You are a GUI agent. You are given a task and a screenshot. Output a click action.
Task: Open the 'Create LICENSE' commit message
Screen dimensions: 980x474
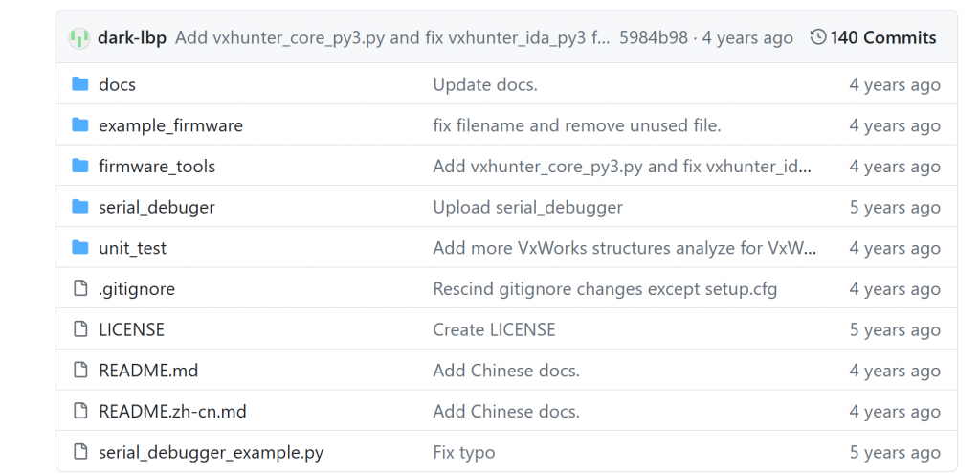494,329
